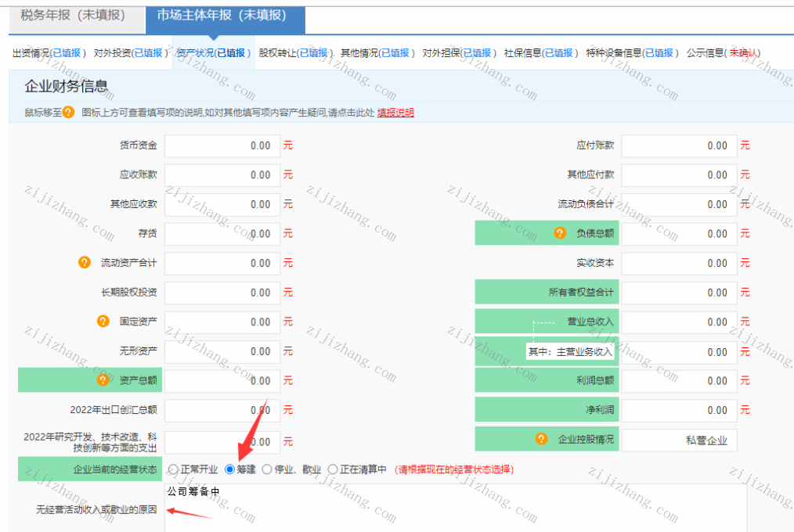Image resolution: width=794 pixels, height=532 pixels.
Task: Click help icon beside 企业控股情况
Action: tap(541, 439)
